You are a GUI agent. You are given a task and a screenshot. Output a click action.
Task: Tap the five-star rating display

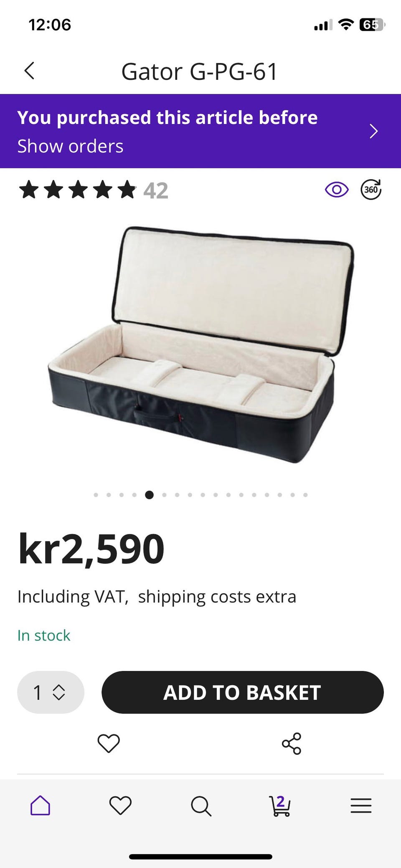[78, 190]
